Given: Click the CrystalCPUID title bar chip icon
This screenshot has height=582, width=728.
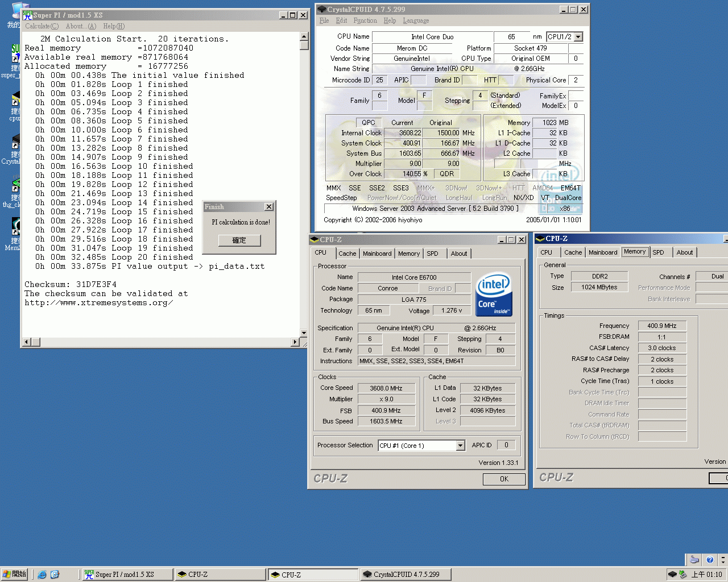Looking at the screenshot, I should pos(322,9).
